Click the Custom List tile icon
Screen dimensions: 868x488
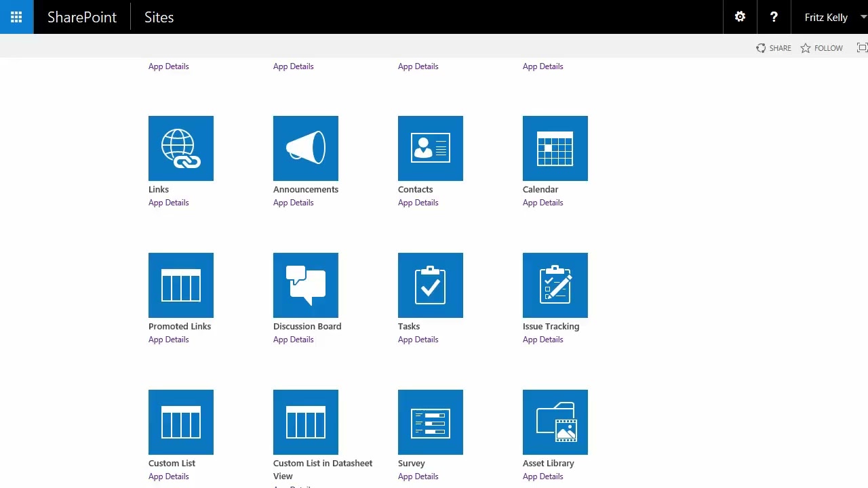pos(181,422)
